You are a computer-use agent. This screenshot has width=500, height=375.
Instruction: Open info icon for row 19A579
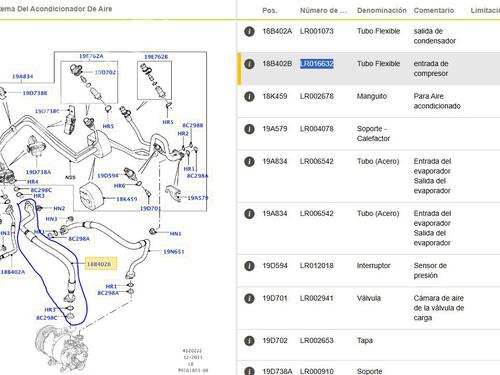[x=249, y=129]
